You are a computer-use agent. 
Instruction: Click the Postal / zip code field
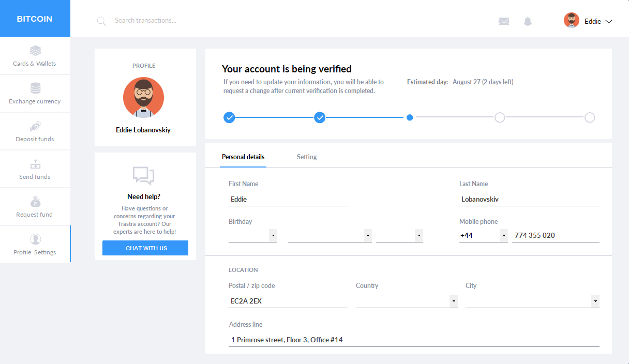click(288, 301)
